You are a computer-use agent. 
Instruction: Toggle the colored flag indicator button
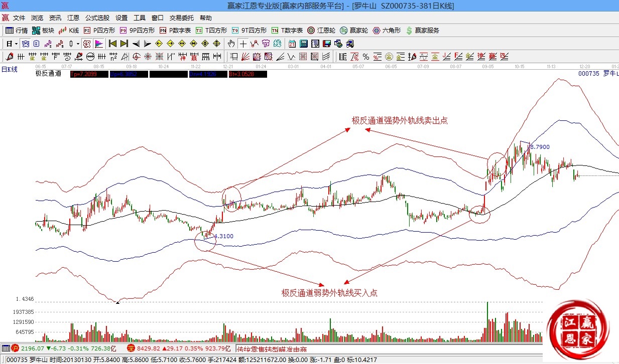pyautogui.click(x=98, y=44)
